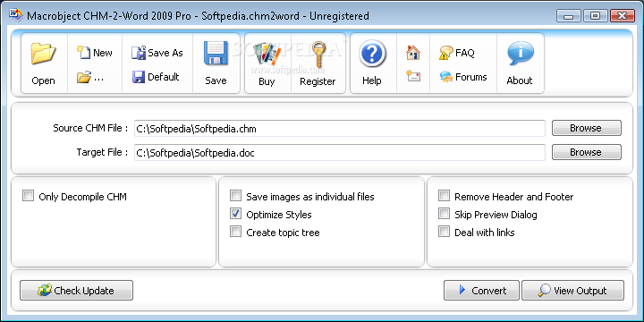Screen dimensions: 644x322
Task: Enable Deal with links checkbox
Action: point(444,232)
